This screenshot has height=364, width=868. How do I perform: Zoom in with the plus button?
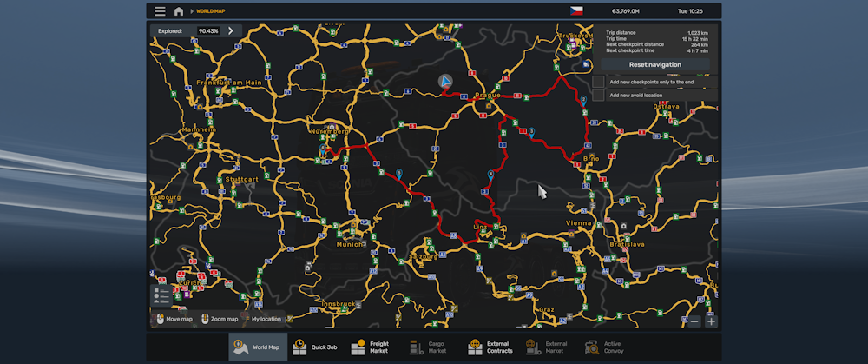click(711, 321)
